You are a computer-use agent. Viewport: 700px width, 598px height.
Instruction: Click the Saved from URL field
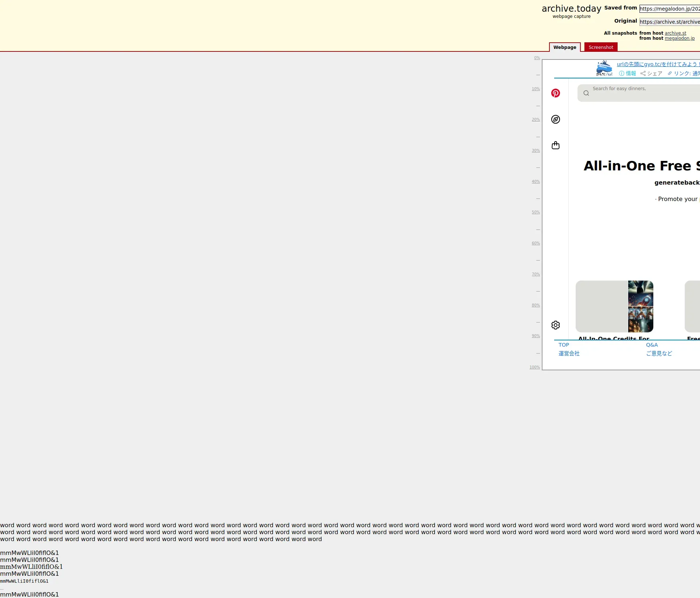pyautogui.click(x=669, y=9)
